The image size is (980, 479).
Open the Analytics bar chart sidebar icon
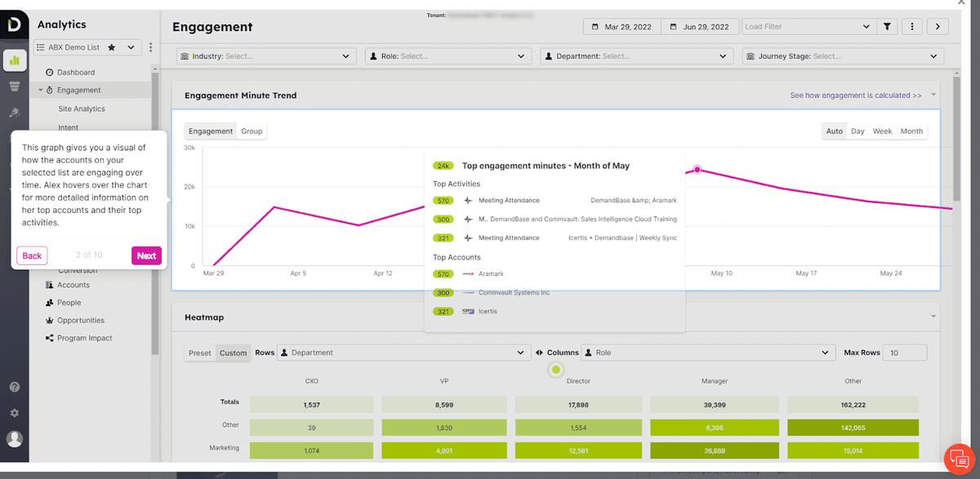[x=15, y=60]
